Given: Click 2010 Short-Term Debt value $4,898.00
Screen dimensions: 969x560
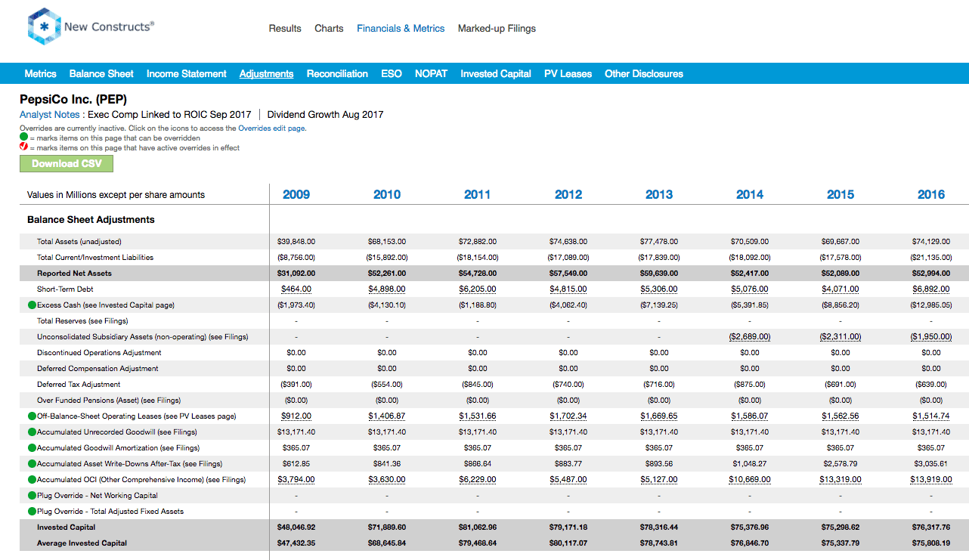Looking at the screenshot, I should pyautogui.click(x=387, y=289).
